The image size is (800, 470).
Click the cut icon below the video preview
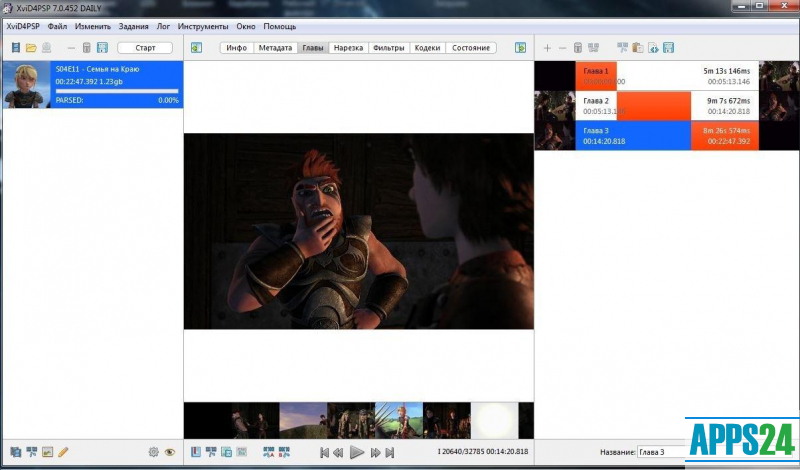211,452
